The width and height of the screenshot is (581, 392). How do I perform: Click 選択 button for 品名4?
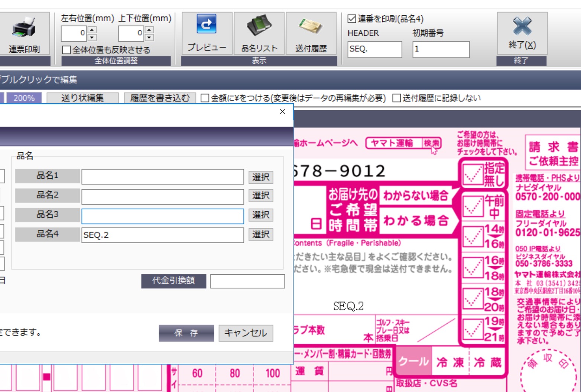tap(261, 234)
